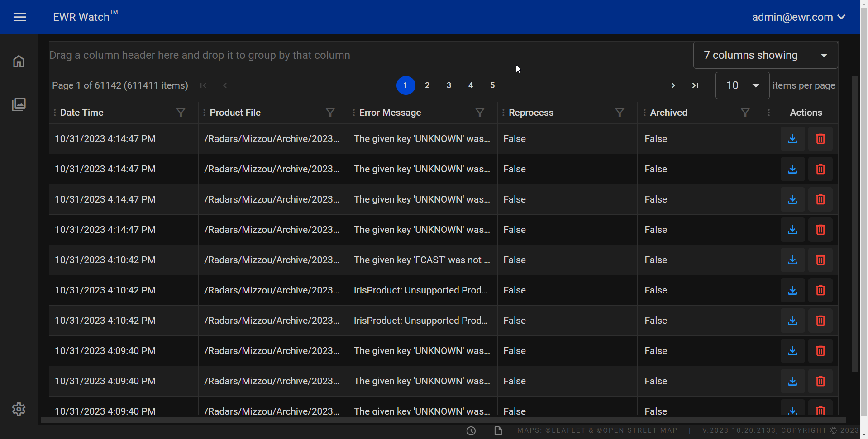
Task: Select page 1 in pagination
Action: pyautogui.click(x=405, y=85)
